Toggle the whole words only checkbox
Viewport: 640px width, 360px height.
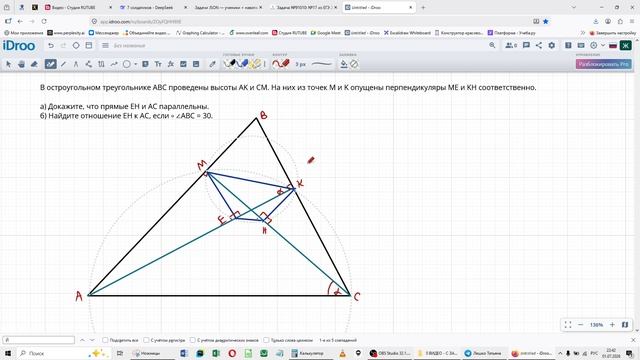pos(266,340)
